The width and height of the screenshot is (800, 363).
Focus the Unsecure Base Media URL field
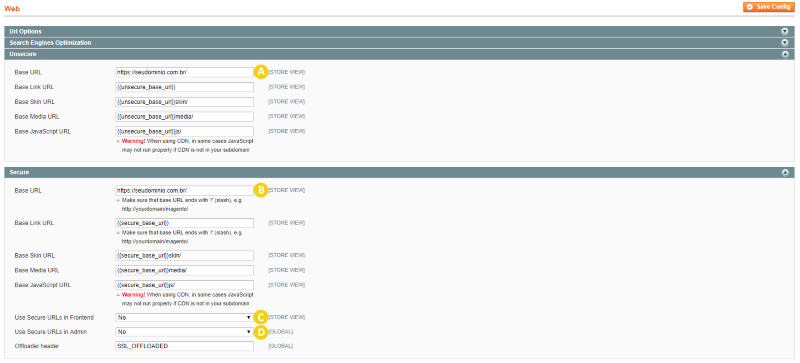point(185,116)
